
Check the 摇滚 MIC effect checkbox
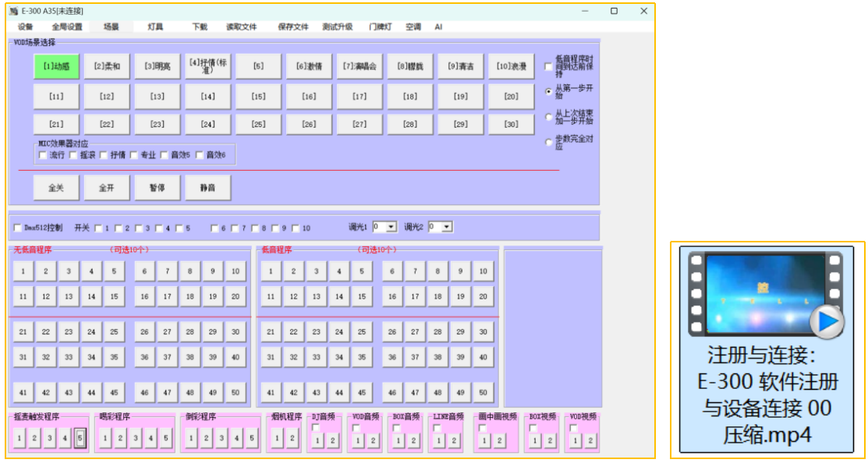[73, 155]
